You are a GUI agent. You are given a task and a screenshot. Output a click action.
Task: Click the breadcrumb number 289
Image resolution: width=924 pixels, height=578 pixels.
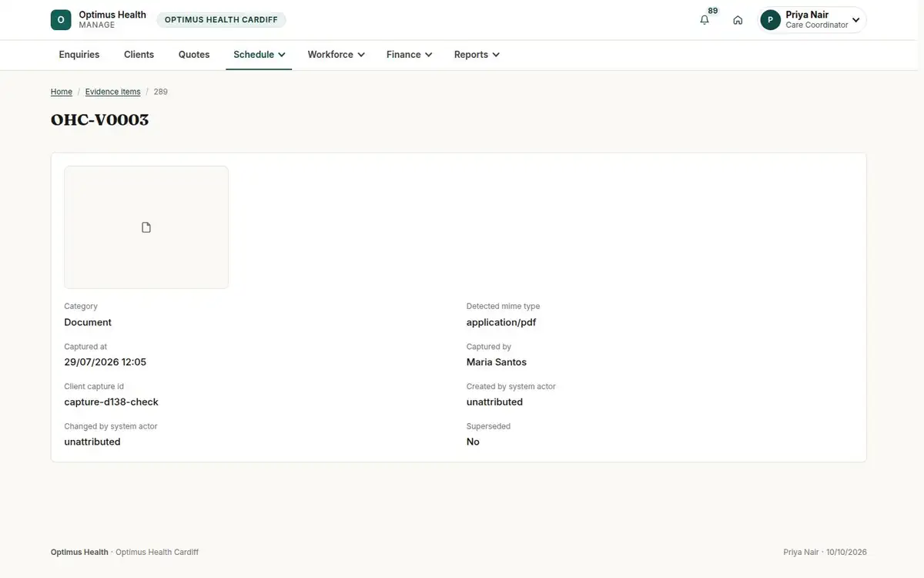tap(161, 92)
